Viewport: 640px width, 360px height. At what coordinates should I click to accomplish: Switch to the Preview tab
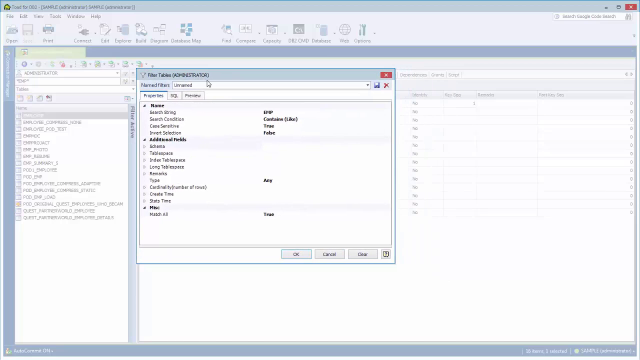click(193, 96)
